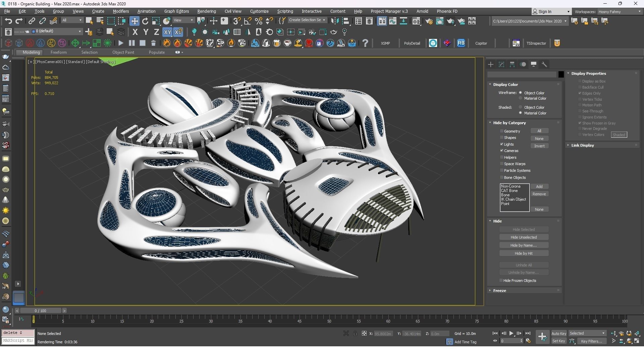This screenshot has height=349, width=644.
Task: Play the animation in the timeline
Action: pos(511,333)
